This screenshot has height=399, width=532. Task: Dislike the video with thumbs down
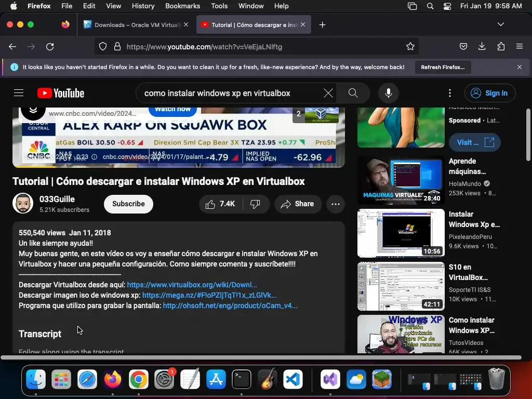coord(256,204)
